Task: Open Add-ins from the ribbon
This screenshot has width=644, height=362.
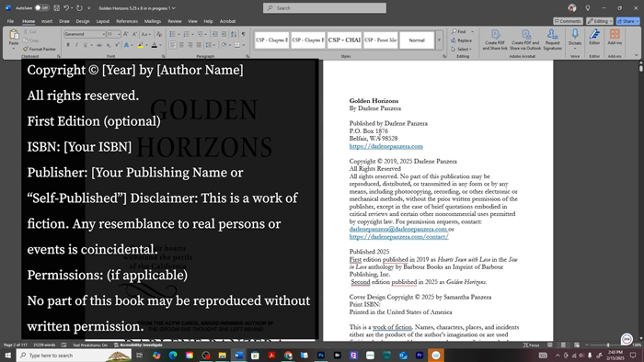Action: click(615, 37)
